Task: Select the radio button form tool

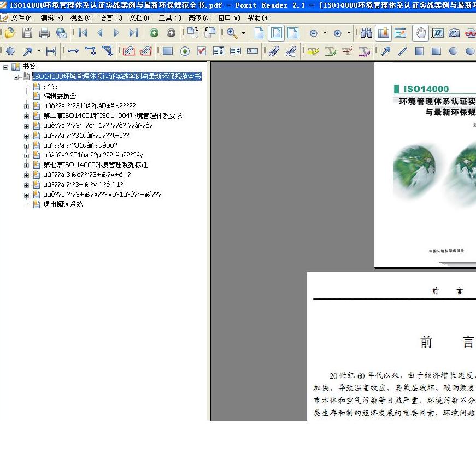Action: coord(185,51)
